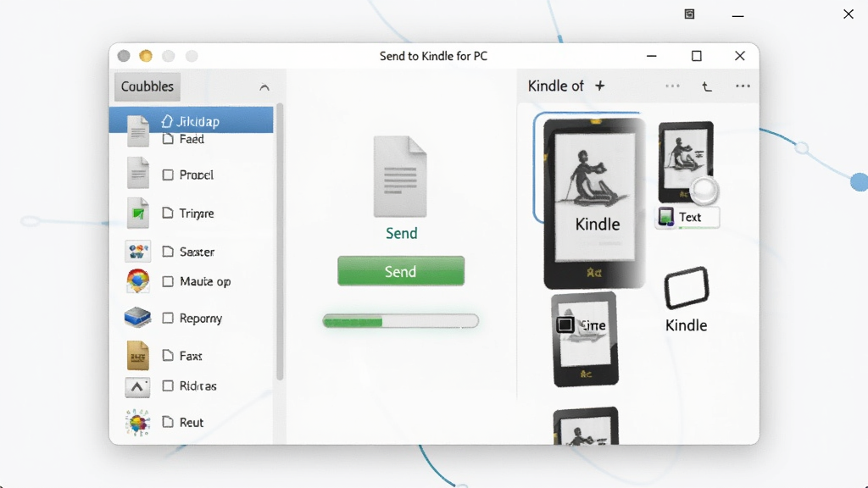This screenshot has width=868, height=488.
Task: Tick the Reut checkbox
Action: click(x=168, y=422)
